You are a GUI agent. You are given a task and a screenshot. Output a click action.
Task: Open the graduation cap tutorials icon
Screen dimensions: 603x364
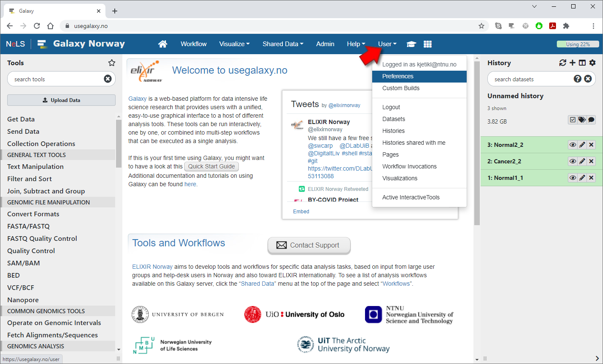[x=411, y=44]
